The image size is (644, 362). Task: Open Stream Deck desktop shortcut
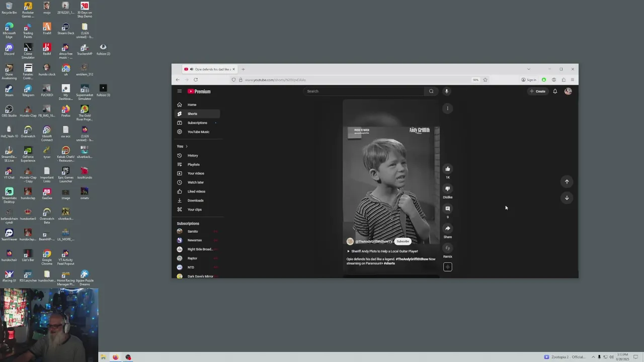tap(65, 29)
